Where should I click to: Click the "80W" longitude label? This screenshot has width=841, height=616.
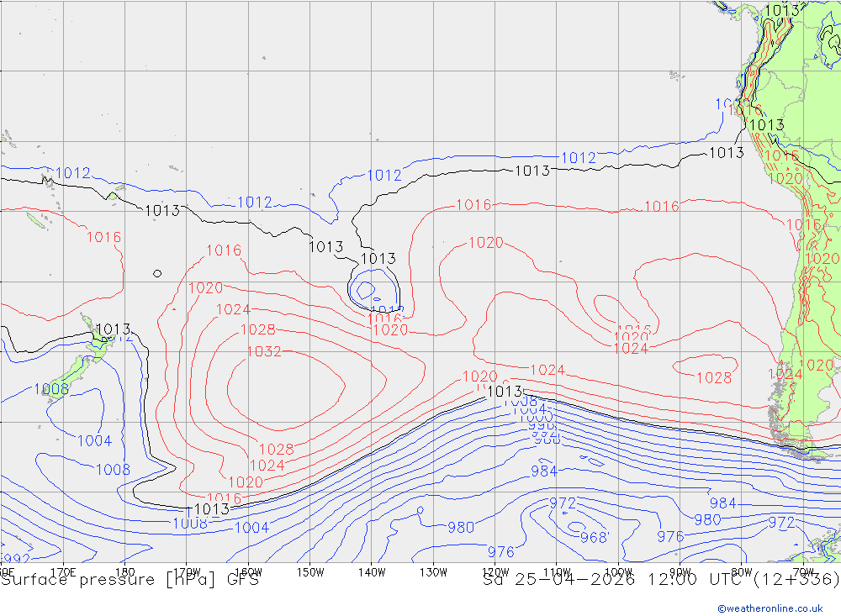pos(742,572)
